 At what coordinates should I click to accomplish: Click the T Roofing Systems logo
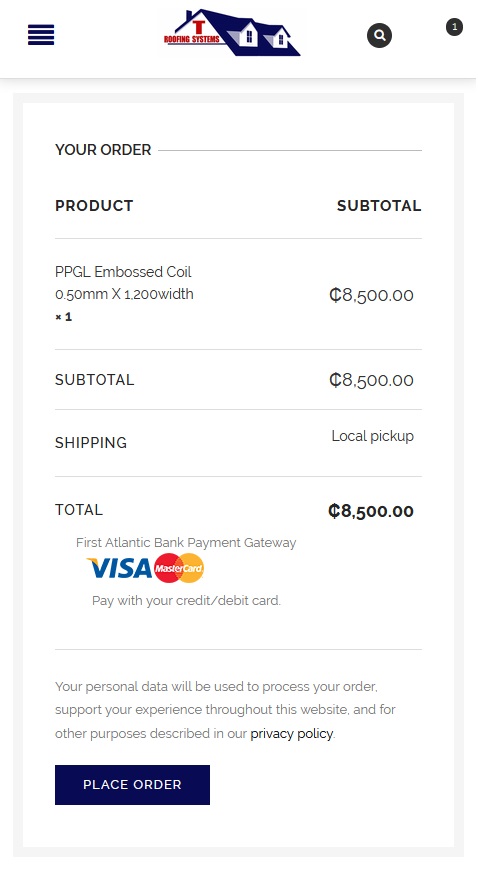click(232, 33)
